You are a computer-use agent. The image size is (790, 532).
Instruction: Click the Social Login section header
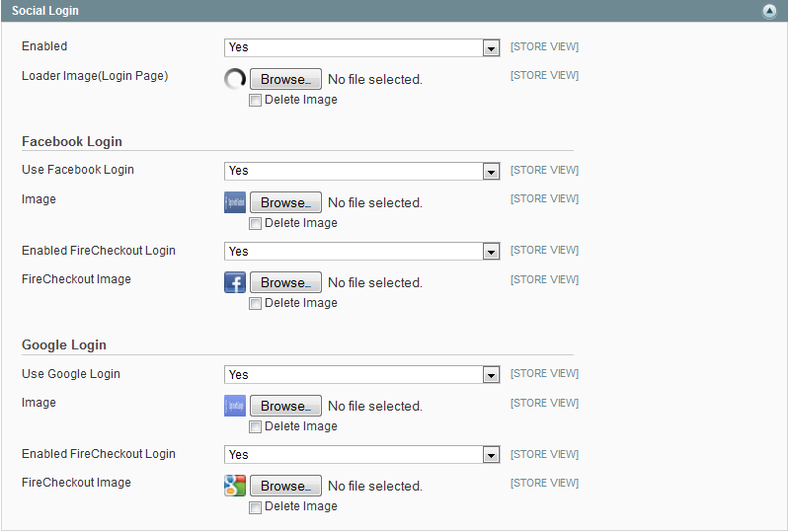(45, 11)
